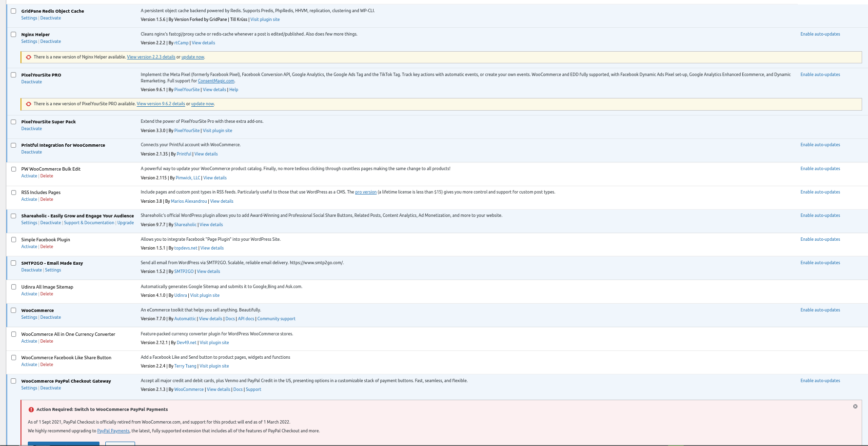
Task: Update Nginx Helper using update now link
Action: [x=193, y=57]
